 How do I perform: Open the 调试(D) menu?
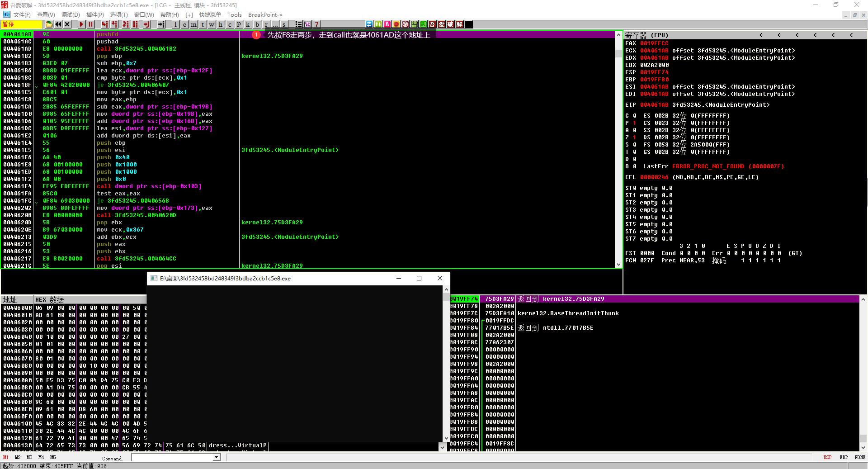point(70,15)
